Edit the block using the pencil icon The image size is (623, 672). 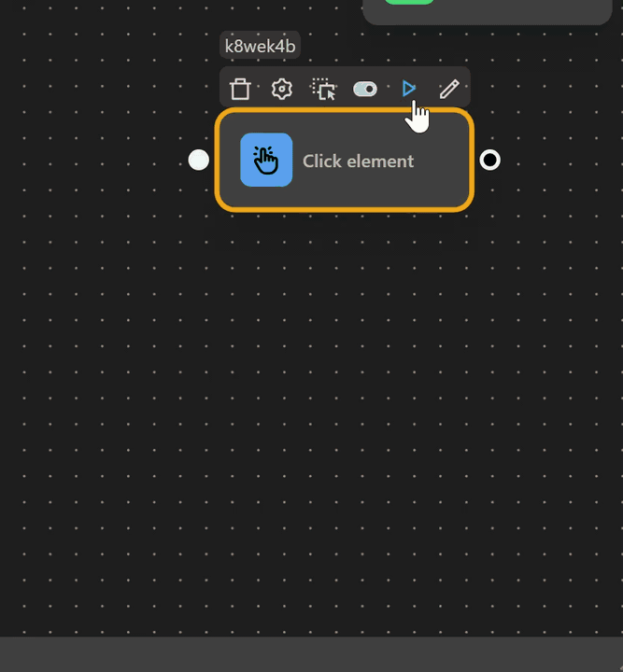click(449, 89)
